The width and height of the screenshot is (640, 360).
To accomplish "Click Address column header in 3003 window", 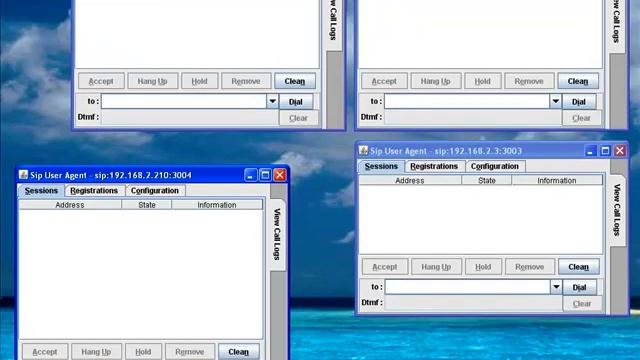I will [x=410, y=180].
